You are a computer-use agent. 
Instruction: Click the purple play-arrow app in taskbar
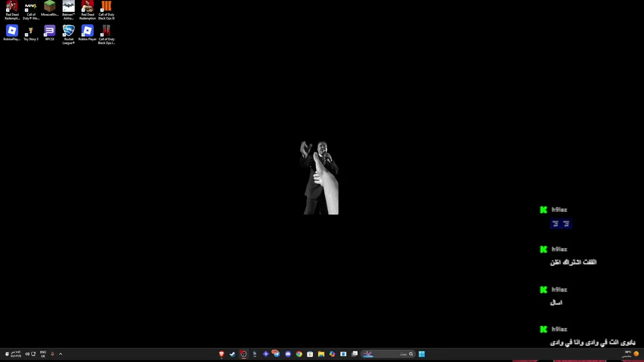(x=266, y=354)
